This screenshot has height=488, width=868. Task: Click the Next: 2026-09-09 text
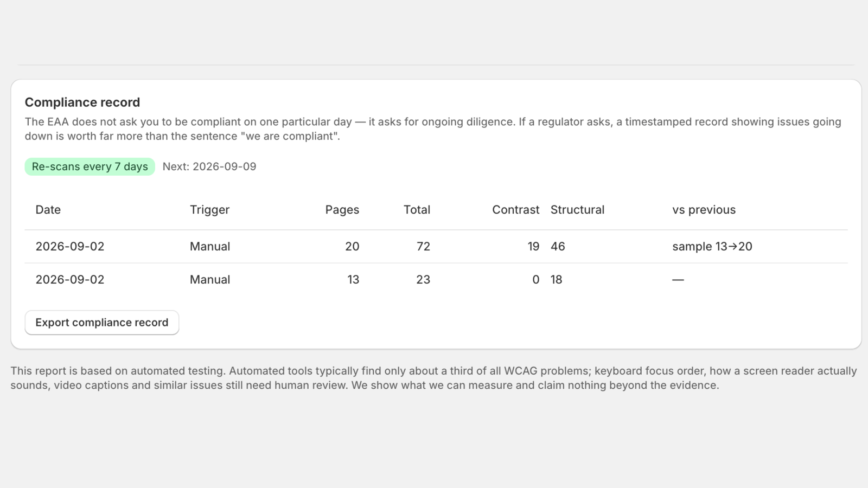(209, 166)
